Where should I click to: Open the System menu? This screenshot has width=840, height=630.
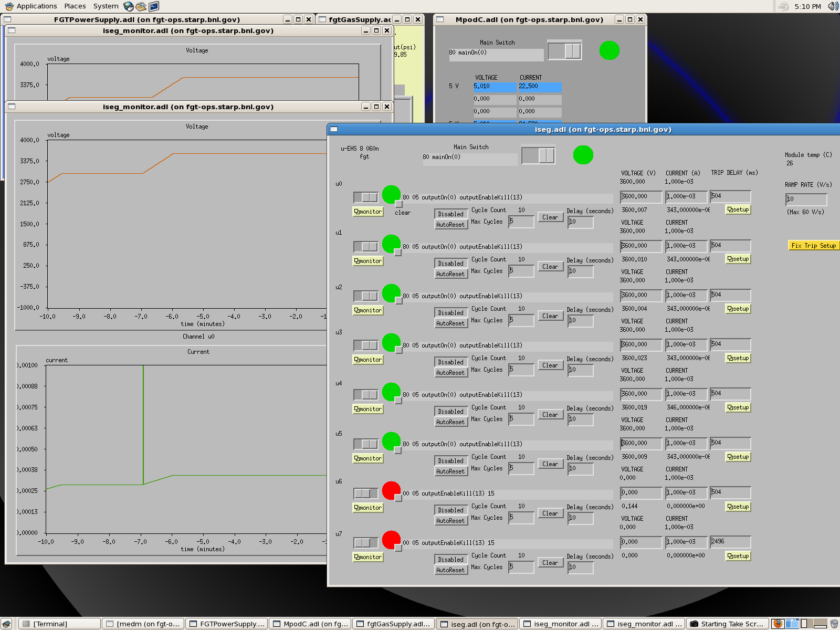(106, 6)
